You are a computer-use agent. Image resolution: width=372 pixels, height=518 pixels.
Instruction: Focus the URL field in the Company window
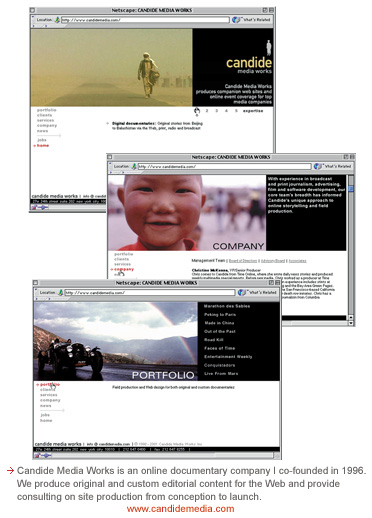(x=224, y=166)
